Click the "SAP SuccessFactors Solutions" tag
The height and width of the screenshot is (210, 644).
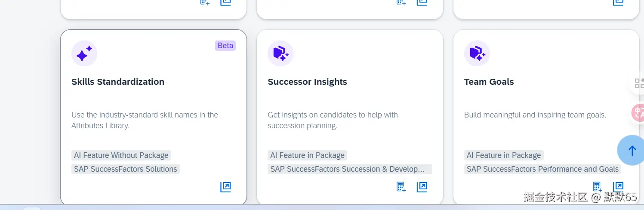tap(126, 169)
